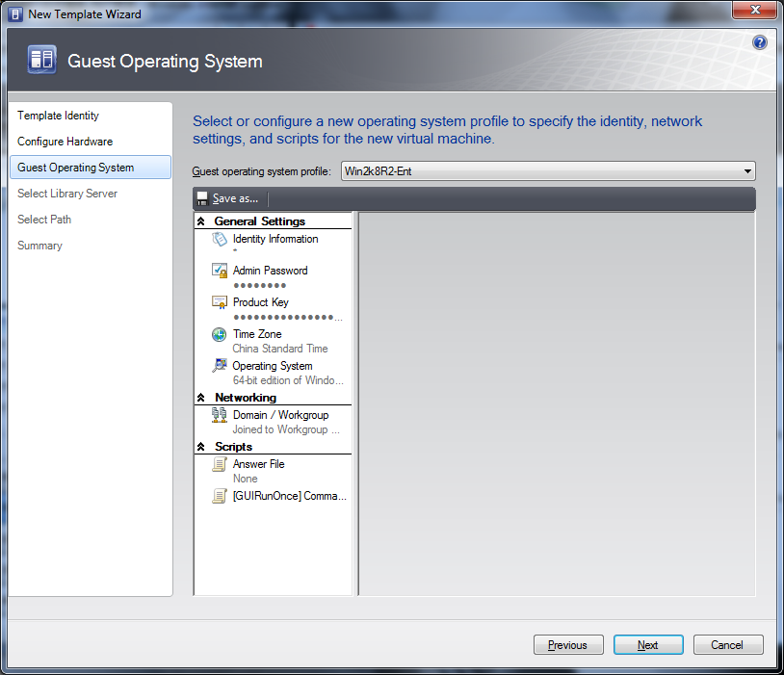Click the wizard header template icon
784x675 pixels.
click(x=42, y=60)
